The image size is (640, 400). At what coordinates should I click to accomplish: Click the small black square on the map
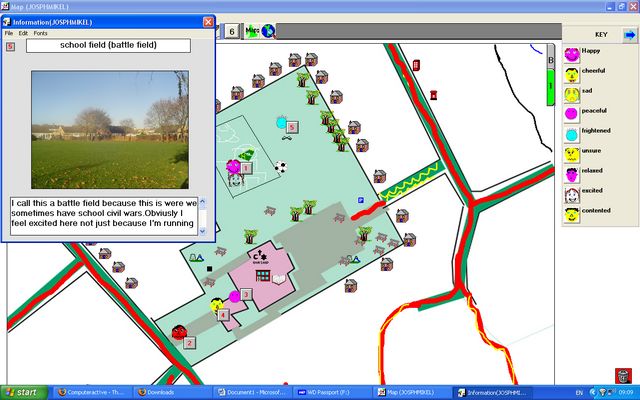click(x=209, y=269)
